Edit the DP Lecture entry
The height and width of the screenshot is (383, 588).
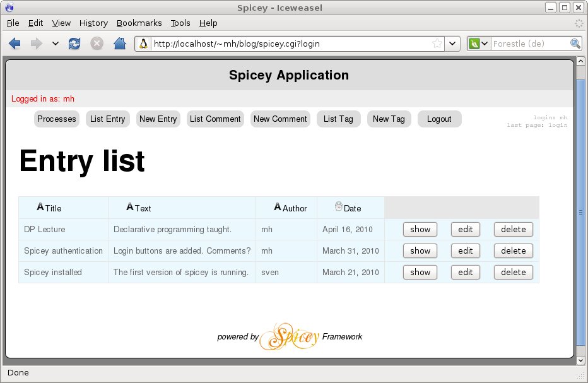[x=466, y=229]
